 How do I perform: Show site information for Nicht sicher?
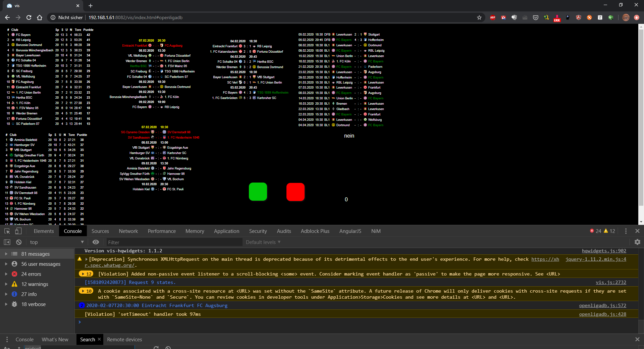pos(66,17)
